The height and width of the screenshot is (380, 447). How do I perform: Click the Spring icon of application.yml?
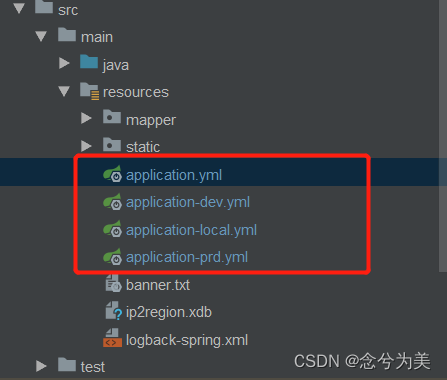[112, 174]
